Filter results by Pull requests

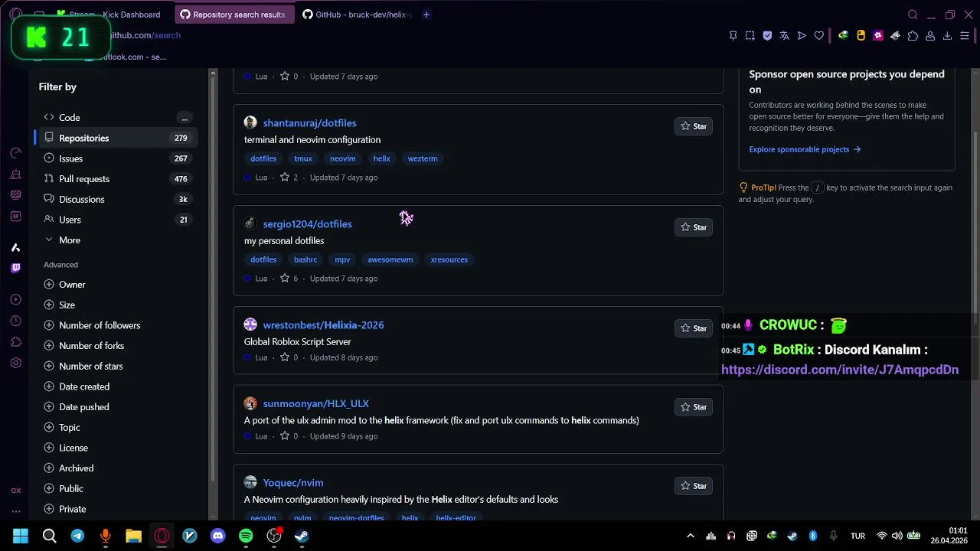click(116, 179)
